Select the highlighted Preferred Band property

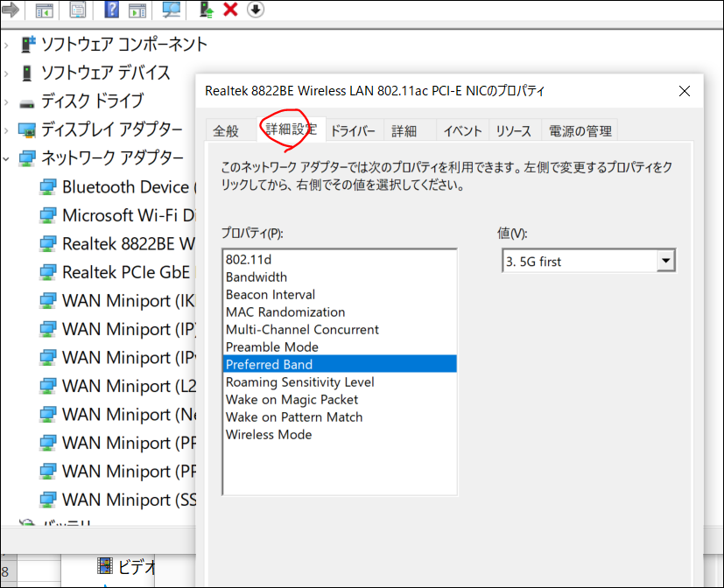[340, 364]
